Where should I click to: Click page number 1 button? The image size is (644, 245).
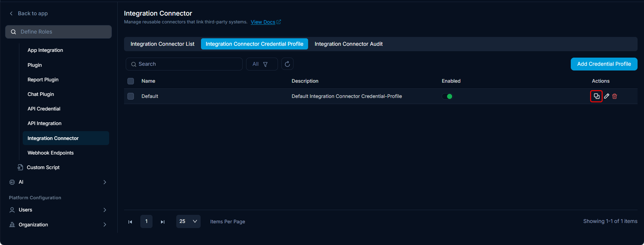[146, 221]
